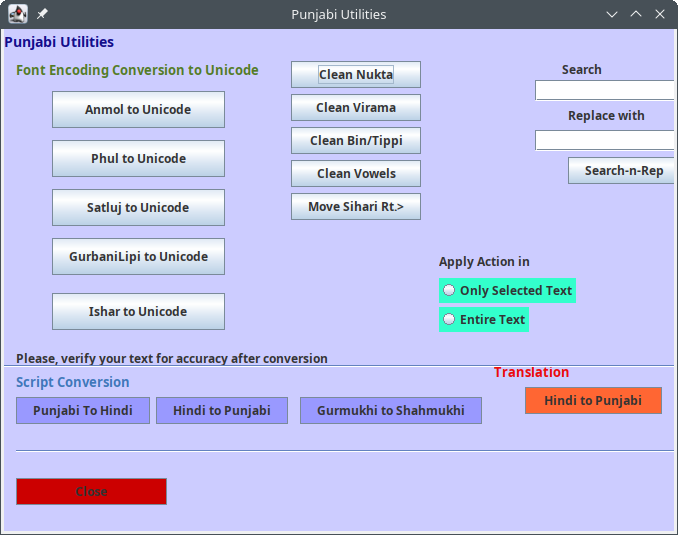
Task: Click the Font Encoding Conversion to Unicode heading
Action: (137, 70)
